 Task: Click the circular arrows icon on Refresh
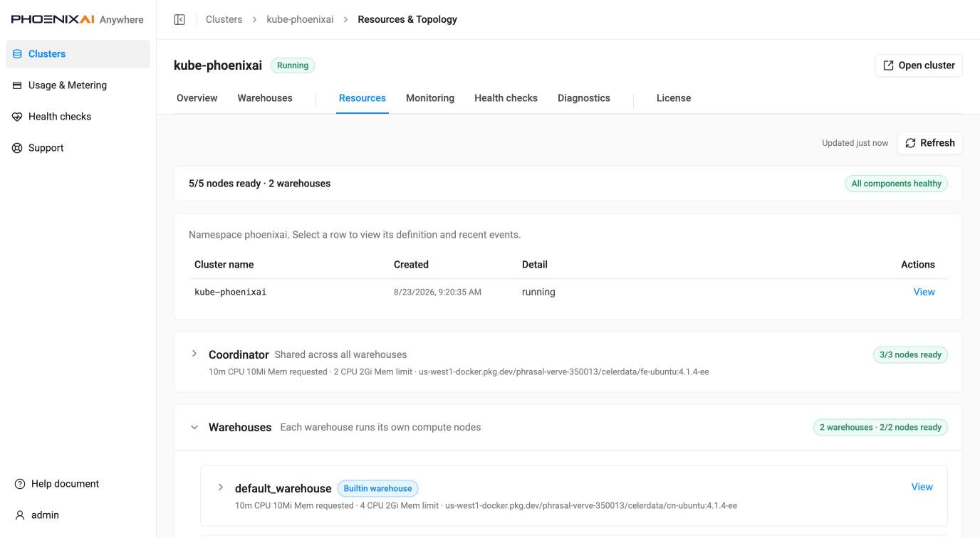coord(910,143)
